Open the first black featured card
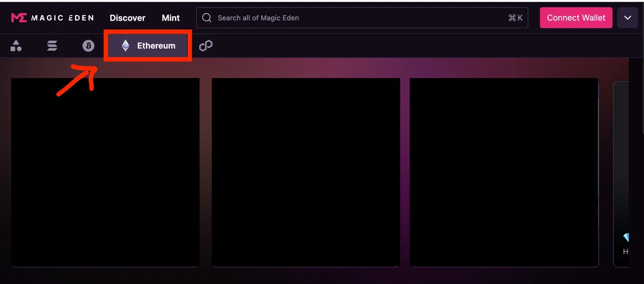The image size is (644, 284). (x=105, y=172)
